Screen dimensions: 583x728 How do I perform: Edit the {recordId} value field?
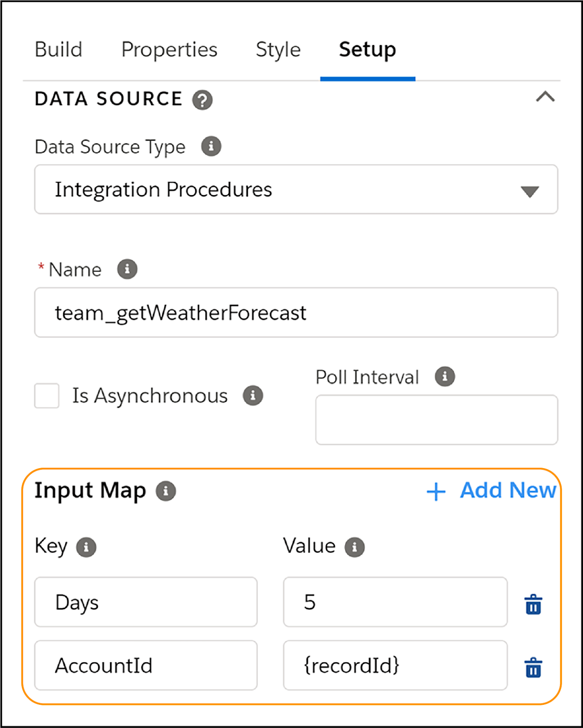(x=395, y=665)
